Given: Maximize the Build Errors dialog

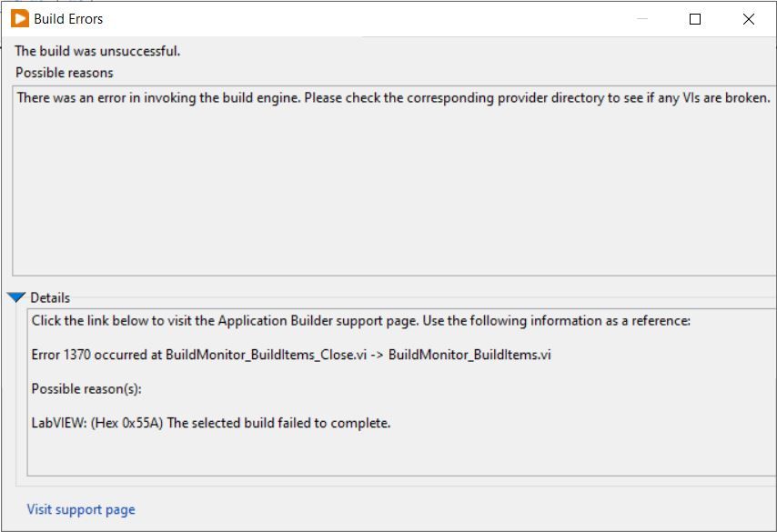Looking at the screenshot, I should point(694,18).
